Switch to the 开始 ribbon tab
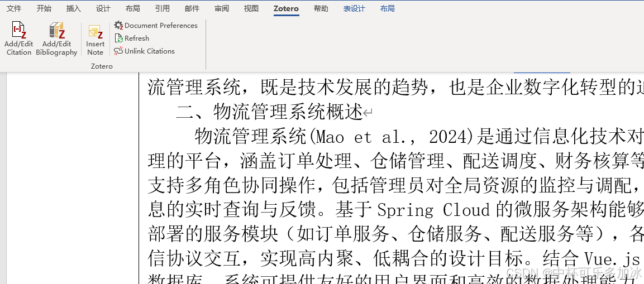The image size is (644, 284). [44, 8]
